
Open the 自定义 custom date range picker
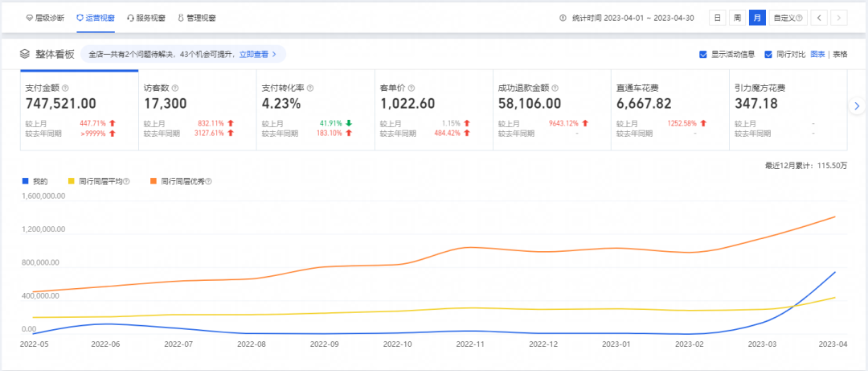click(788, 17)
